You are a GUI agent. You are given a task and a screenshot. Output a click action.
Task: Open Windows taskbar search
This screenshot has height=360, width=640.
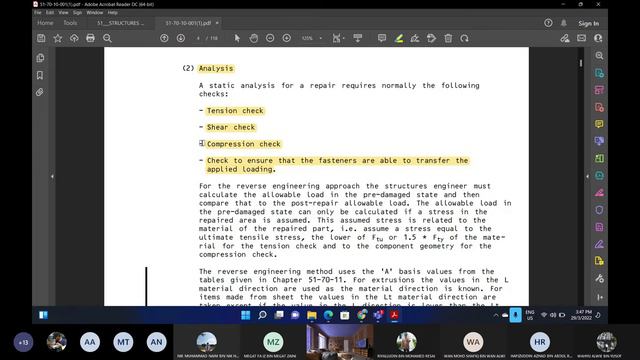(x=262, y=315)
